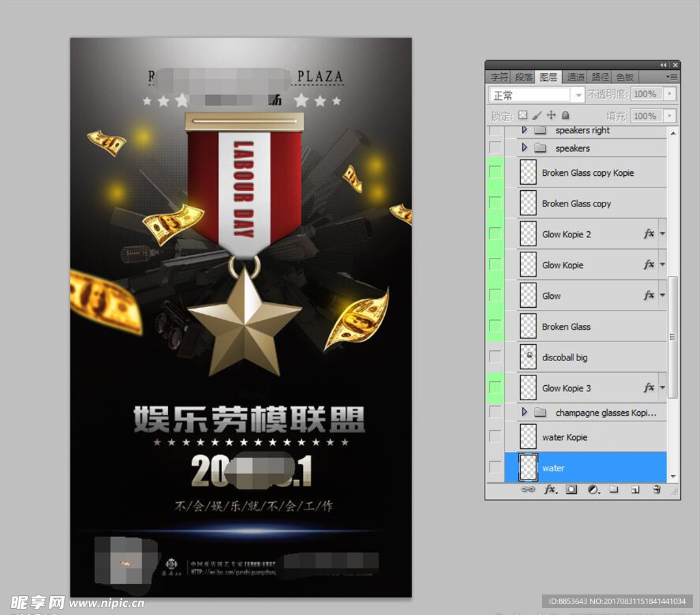The height and width of the screenshot is (615, 700).
Task: Click the link layers chain icon
Action: coord(528,489)
